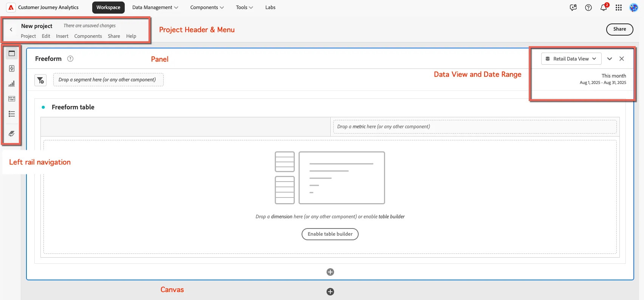Select the Visualizations bar chart icon
The image size is (644, 300).
coord(12,84)
